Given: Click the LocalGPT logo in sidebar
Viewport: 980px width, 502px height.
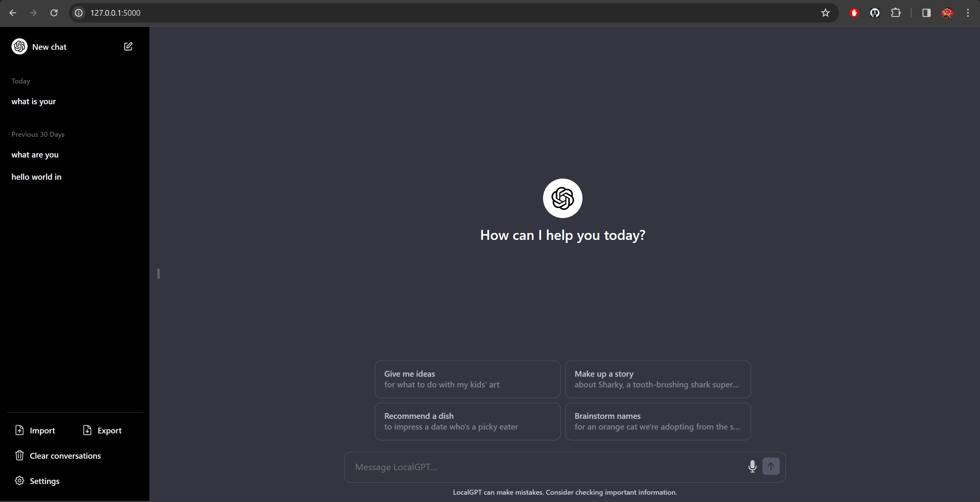Looking at the screenshot, I should pyautogui.click(x=20, y=47).
